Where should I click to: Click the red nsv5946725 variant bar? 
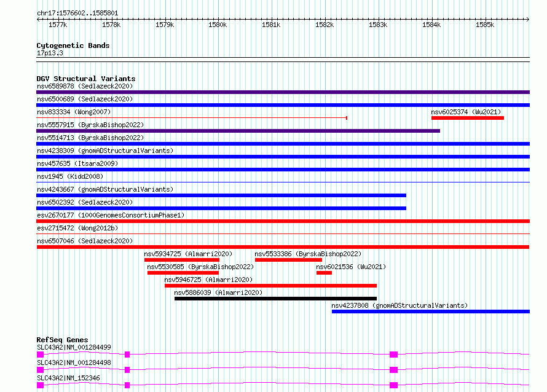[270, 286]
